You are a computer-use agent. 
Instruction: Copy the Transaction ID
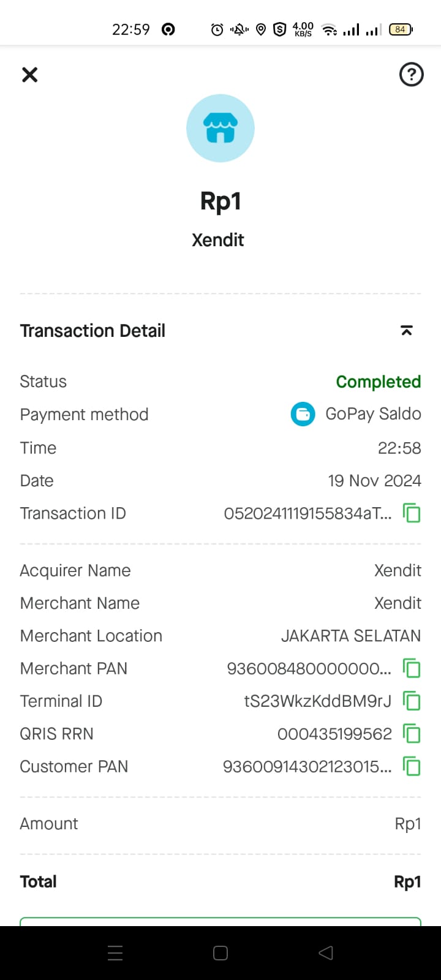click(x=412, y=513)
